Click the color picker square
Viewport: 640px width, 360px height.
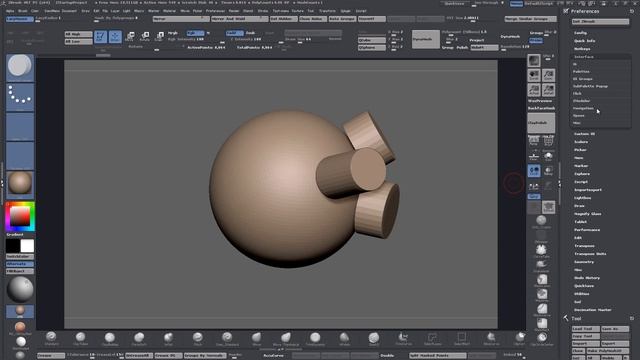coord(20,216)
